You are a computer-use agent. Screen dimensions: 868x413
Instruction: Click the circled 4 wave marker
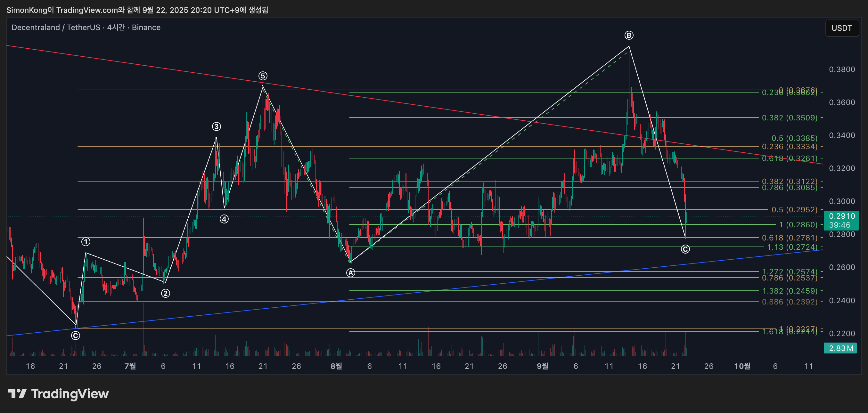224,219
